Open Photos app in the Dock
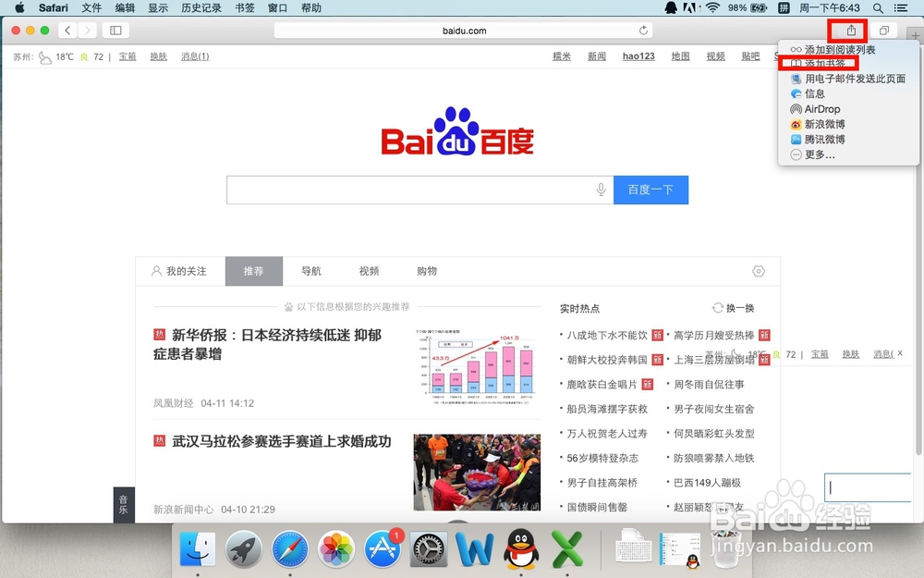924x578 pixels. [336, 548]
